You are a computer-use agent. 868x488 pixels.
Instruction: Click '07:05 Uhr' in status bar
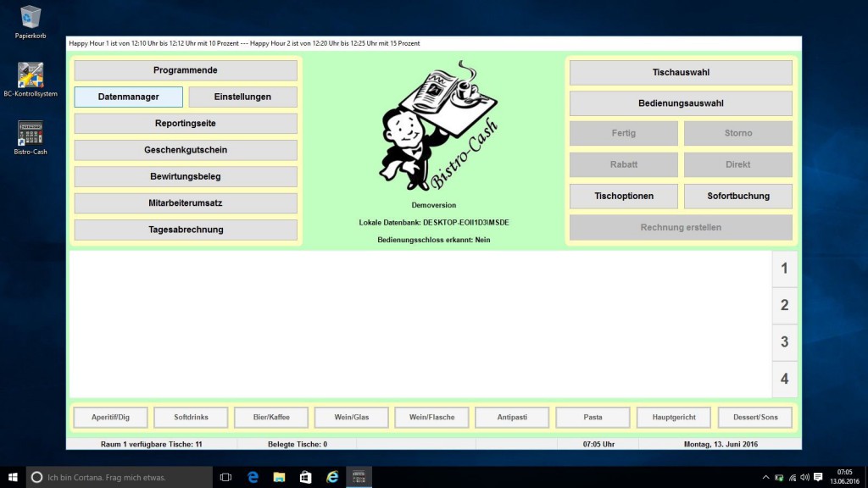[x=598, y=444]
